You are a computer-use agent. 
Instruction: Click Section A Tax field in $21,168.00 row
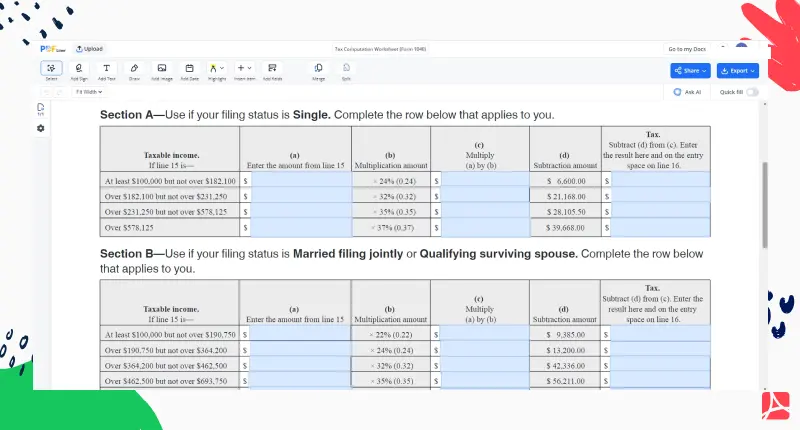pos(660,195)
